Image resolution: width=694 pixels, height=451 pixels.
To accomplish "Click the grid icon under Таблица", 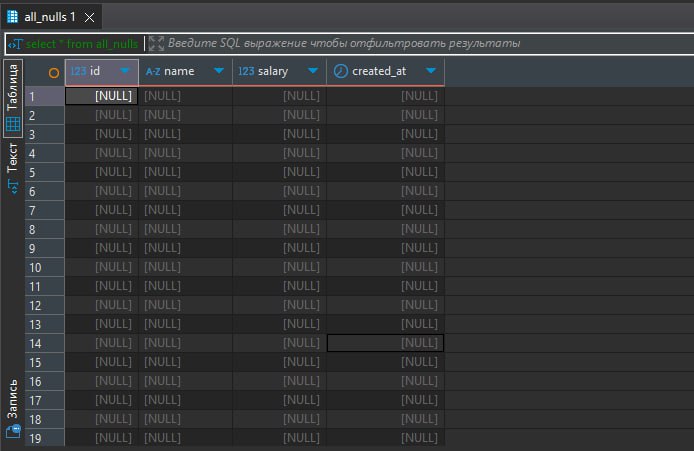I will pos(13,124).
